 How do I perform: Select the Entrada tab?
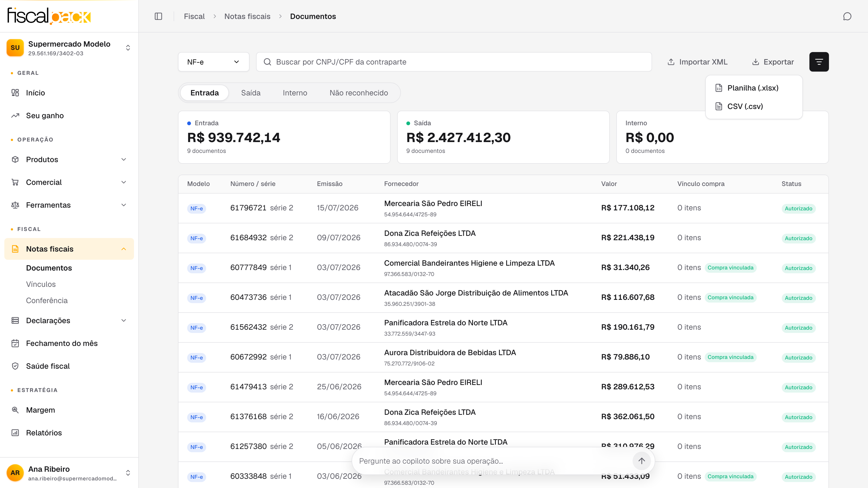tap(205, 93)
